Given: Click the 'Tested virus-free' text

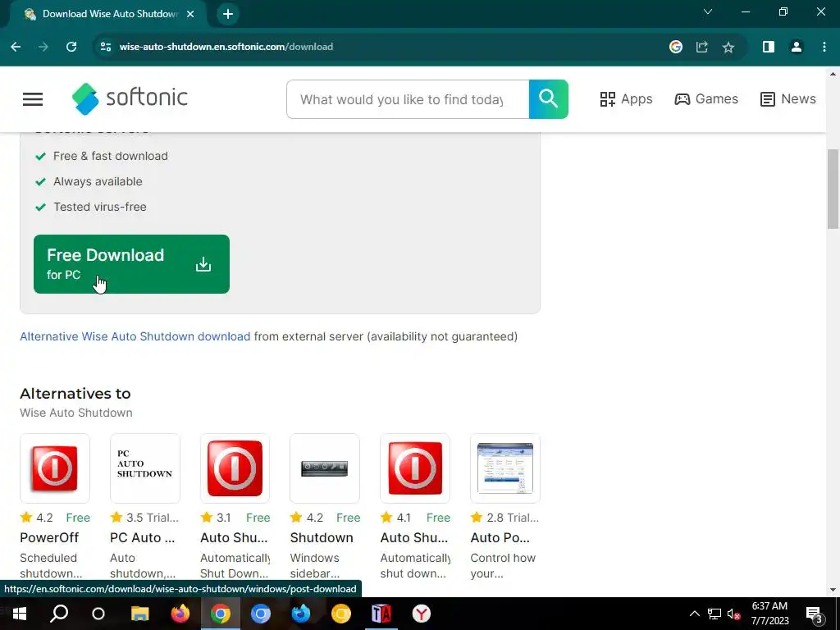Looking at the screenshot, I should [99, 207].
